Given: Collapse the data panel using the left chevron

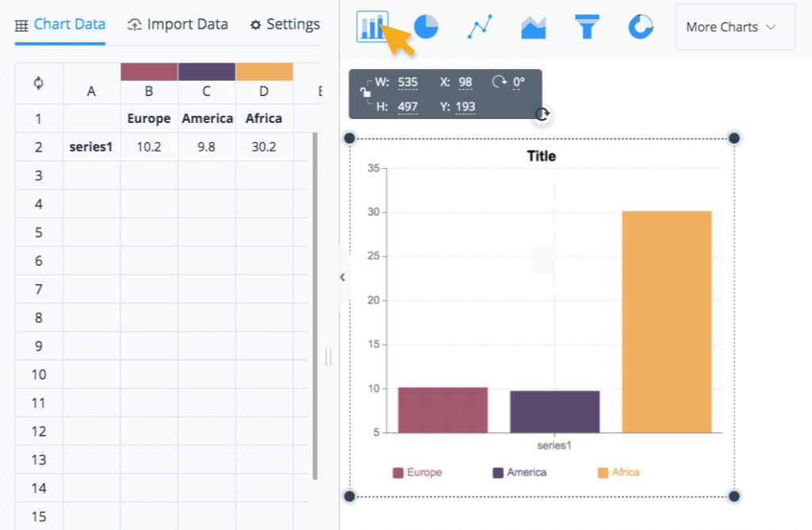Looking at the screenshot, I should (342, 278).
